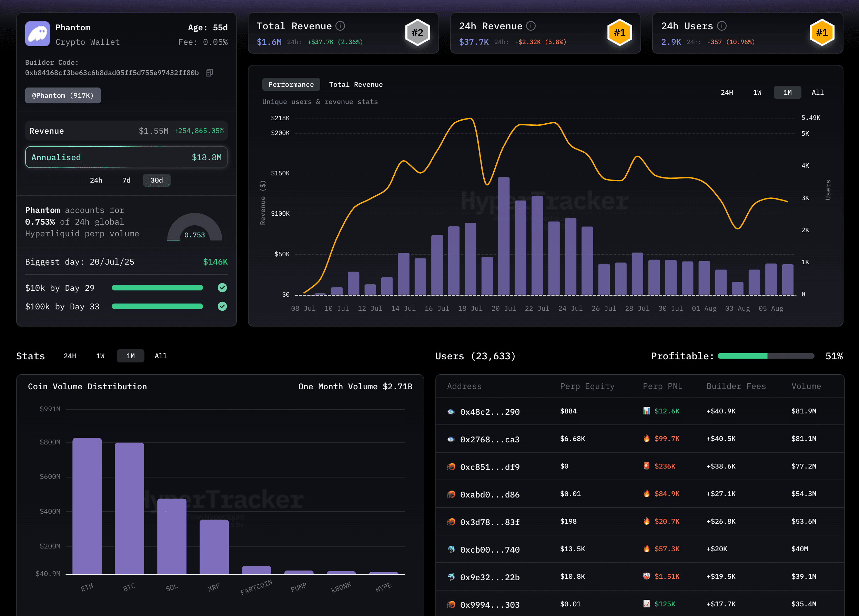Click the dolphin icon beside 0xcb00...740

[x=451, y=550]
